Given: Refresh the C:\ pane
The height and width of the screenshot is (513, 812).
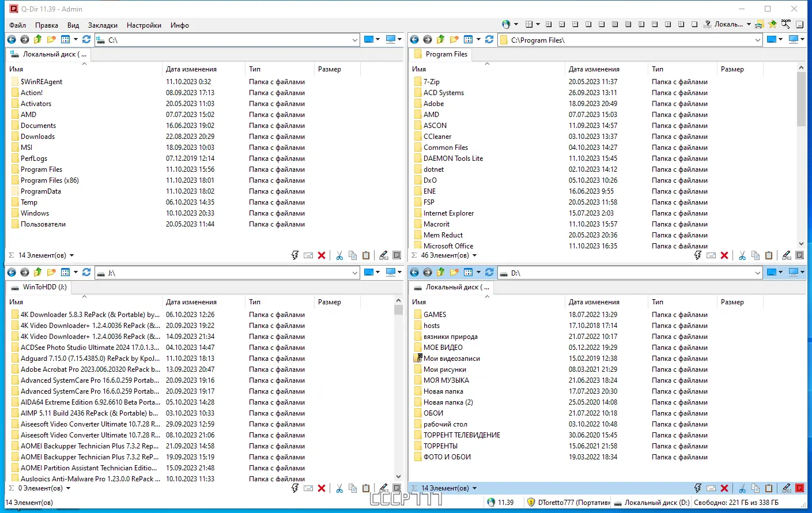Looking at the screenshot, I should click(86, 40).
